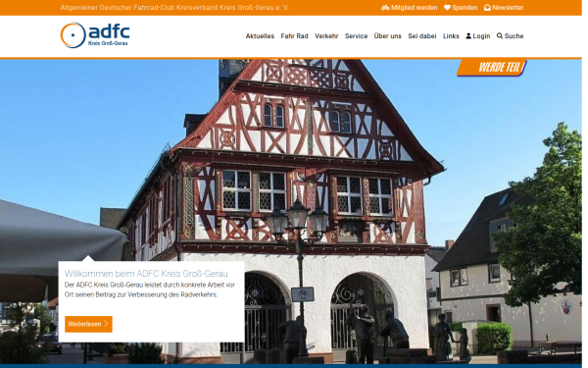Click the magnifier icon beside Suche

500,36
